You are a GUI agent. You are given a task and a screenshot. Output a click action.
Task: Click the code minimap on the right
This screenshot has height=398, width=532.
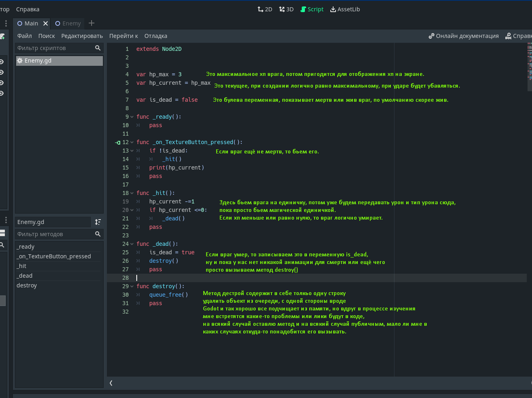point(529,67)
